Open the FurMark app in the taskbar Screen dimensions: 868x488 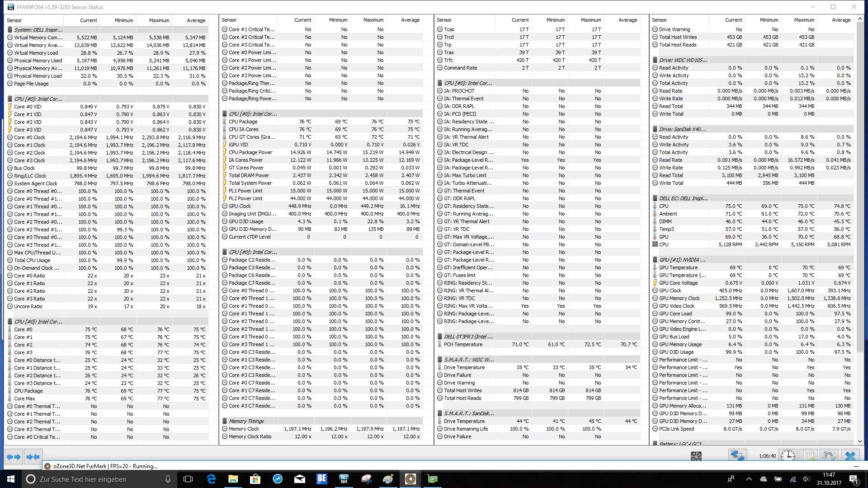(410, 479)
